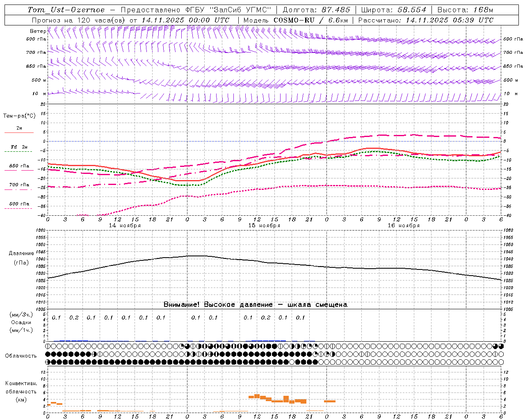Click the 16 ноября date label
Screen dimensions: 525x420
[x=404, y=226]
